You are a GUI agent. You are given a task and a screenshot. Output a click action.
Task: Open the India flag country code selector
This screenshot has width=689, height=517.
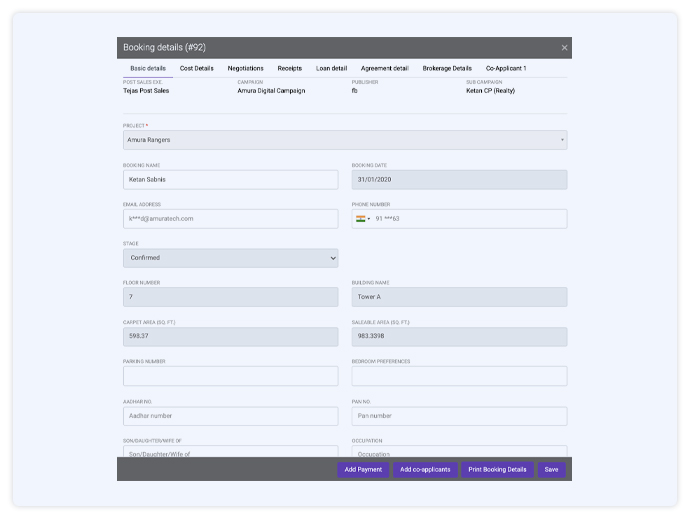coord(363,219)
